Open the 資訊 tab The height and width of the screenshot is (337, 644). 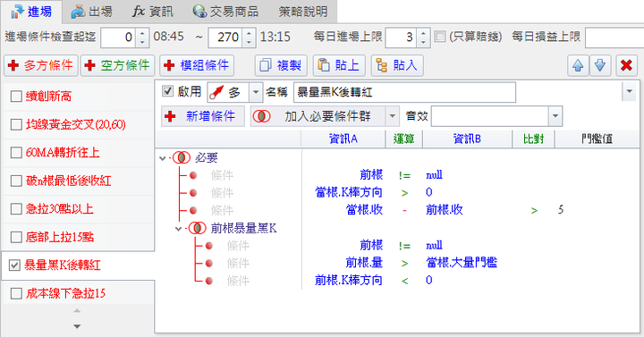pyautogui.click(x=153, y=12)
